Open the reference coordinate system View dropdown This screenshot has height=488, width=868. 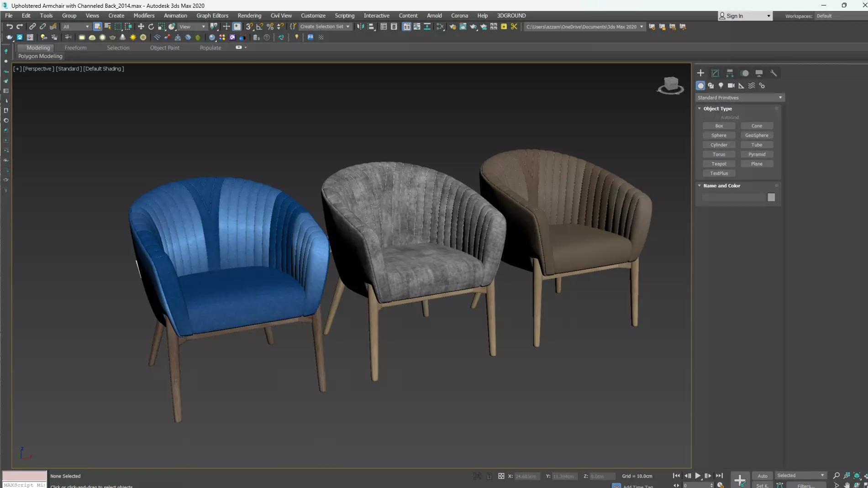tap(192, 26)
